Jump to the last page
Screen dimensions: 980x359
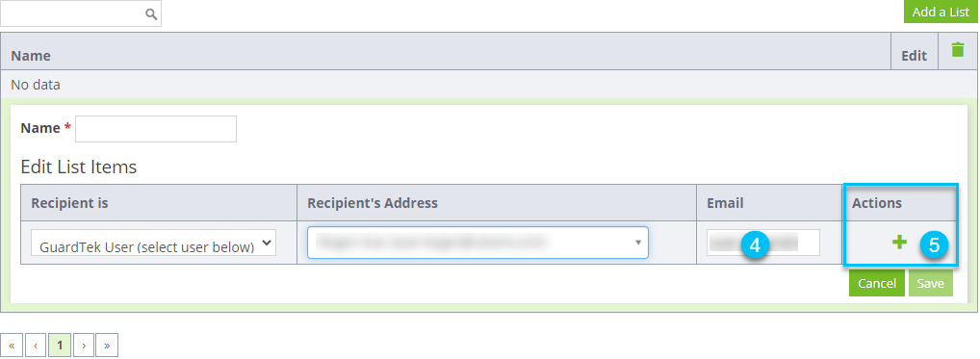pos(107,345)
